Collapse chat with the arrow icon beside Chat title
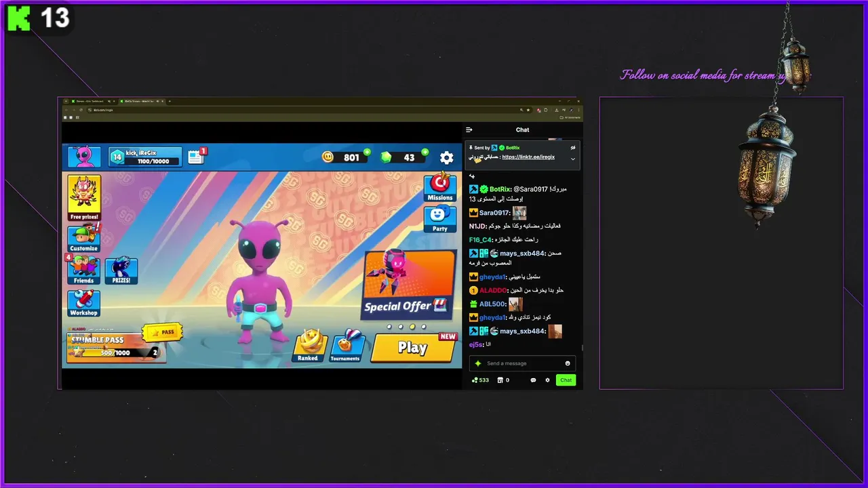The image size is (868, 488). tap(469, 129)
